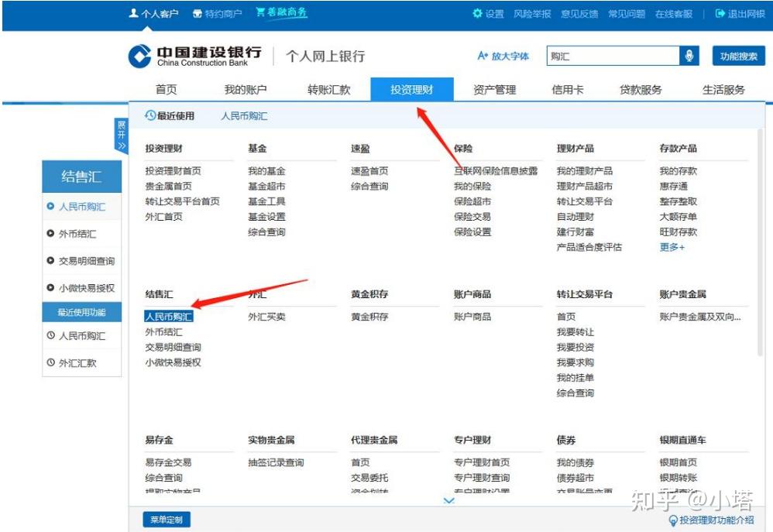The image size is (773, 532).
Task: Open 银期转账 menu entry
Action: coord(679,478)
